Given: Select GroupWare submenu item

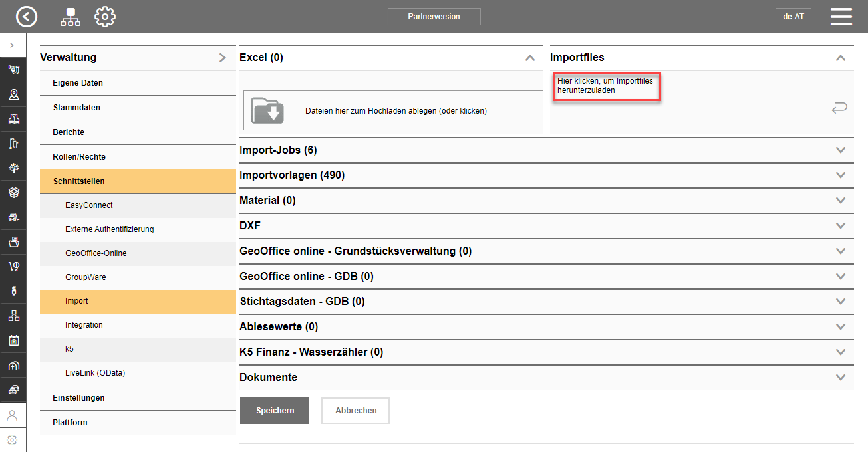Looking at the screenshot, I should [x=138, y=277].
